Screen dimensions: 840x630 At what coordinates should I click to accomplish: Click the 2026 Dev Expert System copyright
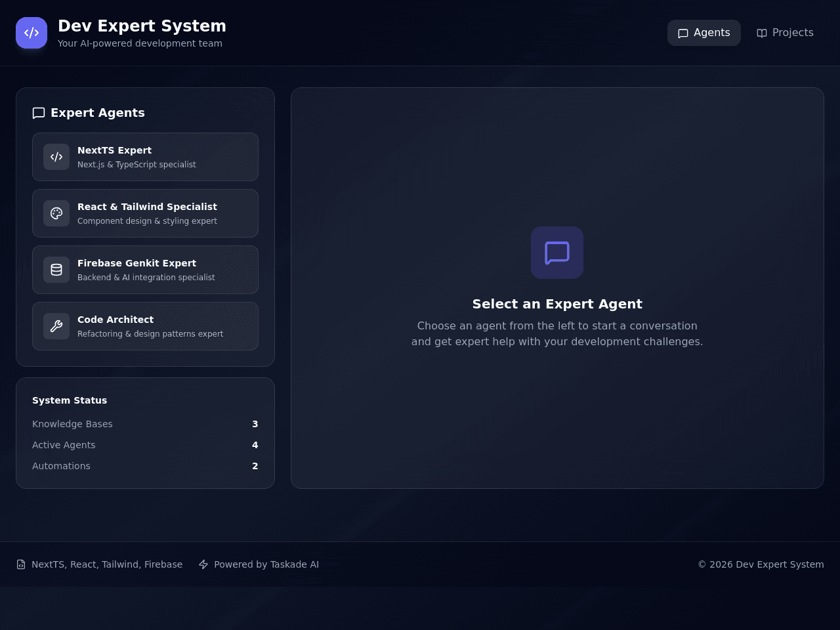pyautogui.click(x=761, y=564)
